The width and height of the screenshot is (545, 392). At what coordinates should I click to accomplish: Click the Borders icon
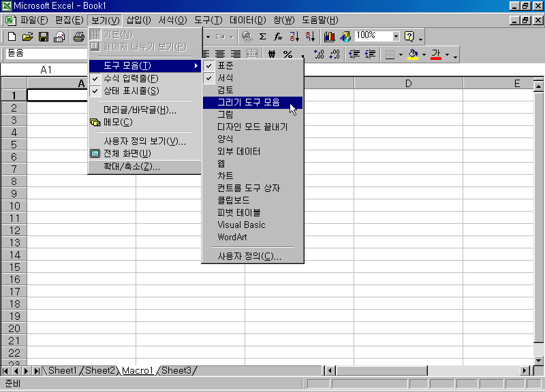point(390,54)
